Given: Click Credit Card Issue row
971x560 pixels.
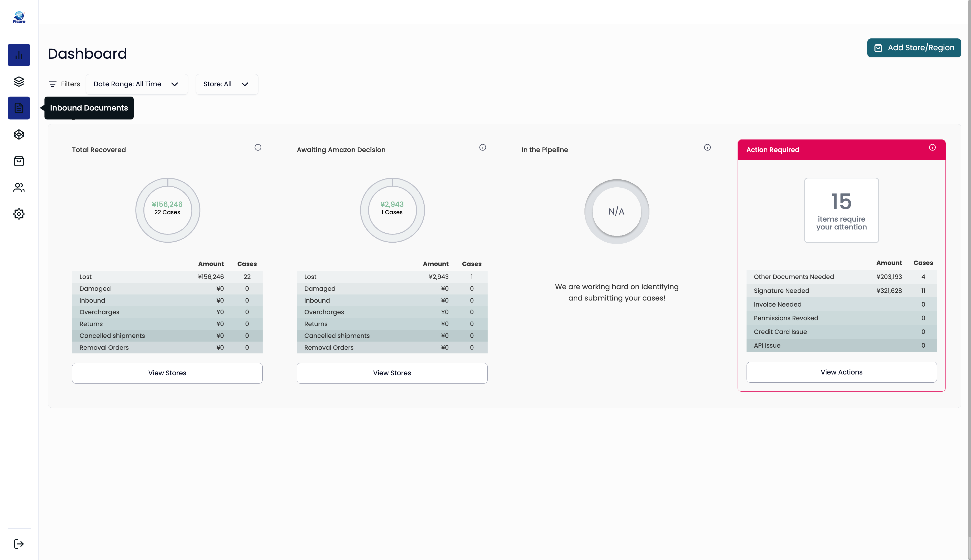Looking at the screenshot, I should click(842, 332).
